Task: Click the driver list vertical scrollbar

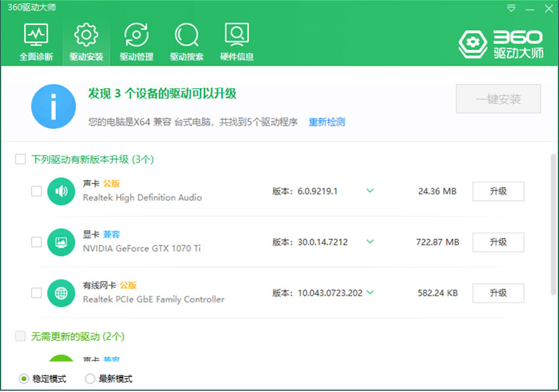Action: point(553,225)
